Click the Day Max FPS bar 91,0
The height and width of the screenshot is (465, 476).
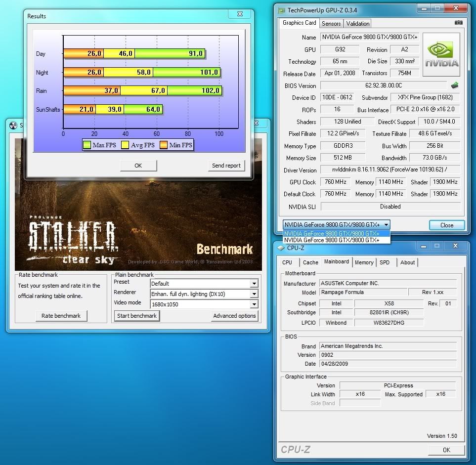click(x=170, y=54)
